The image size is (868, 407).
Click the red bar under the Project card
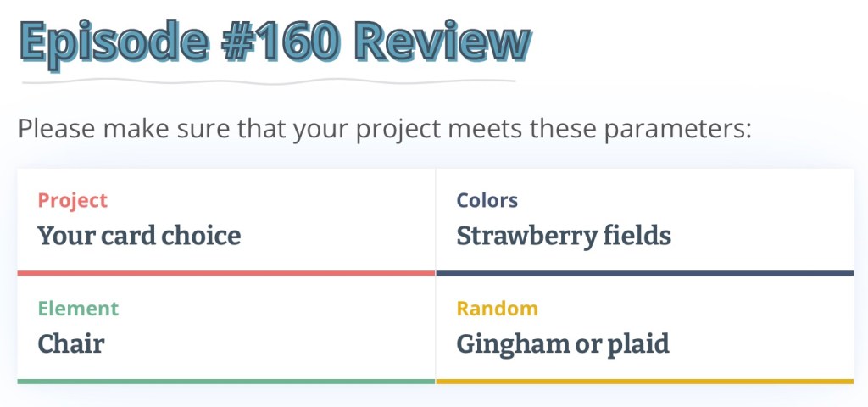225,273
